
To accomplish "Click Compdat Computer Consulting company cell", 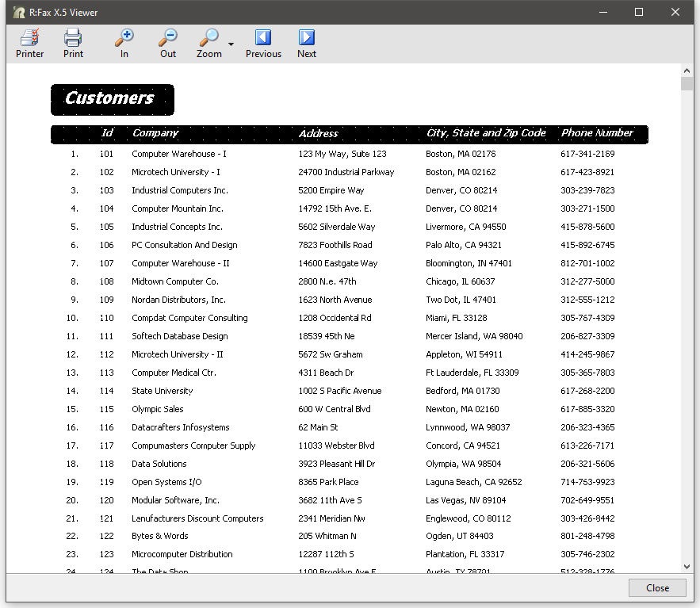I will tap(189, 319).
